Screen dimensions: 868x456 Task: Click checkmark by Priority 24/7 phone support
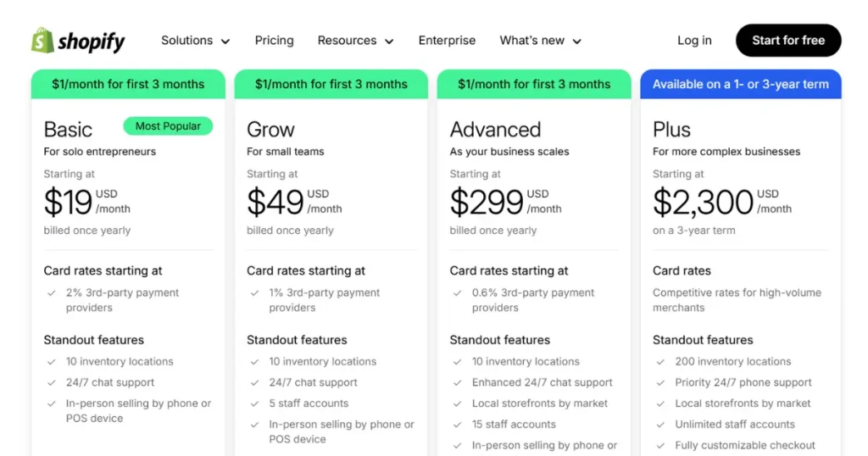pos(661,383)
